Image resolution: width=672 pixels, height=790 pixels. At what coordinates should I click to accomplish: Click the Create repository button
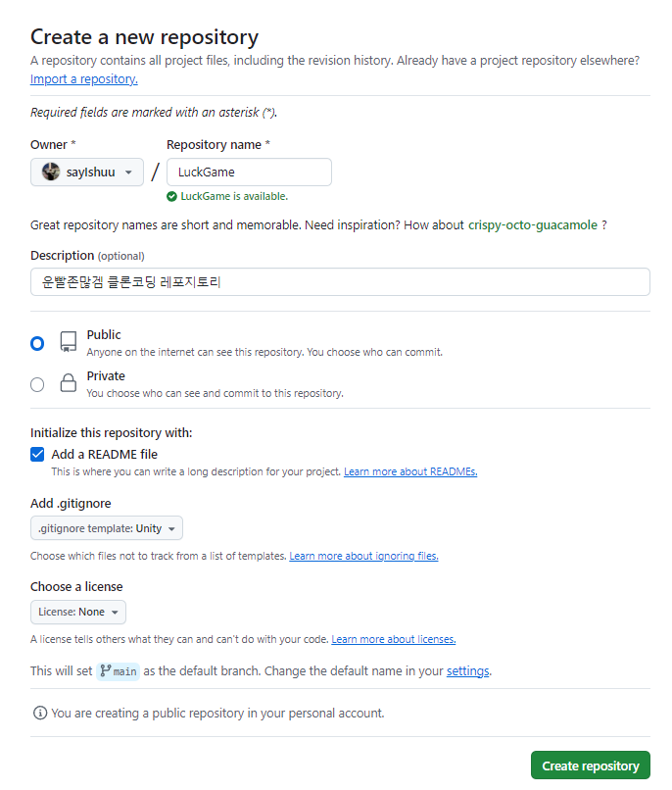[590, 765]
